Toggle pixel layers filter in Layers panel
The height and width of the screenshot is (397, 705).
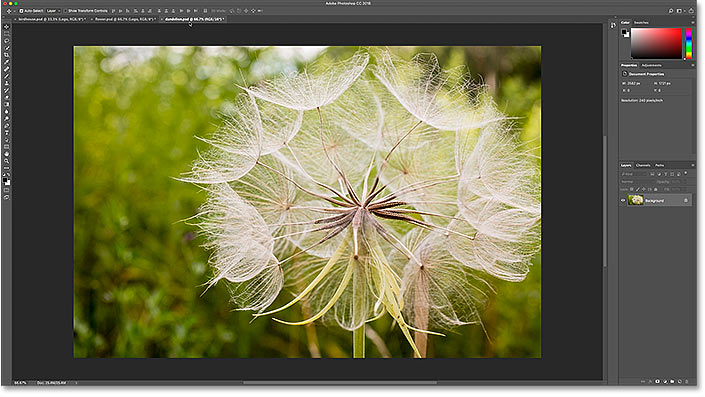[652, 174]
